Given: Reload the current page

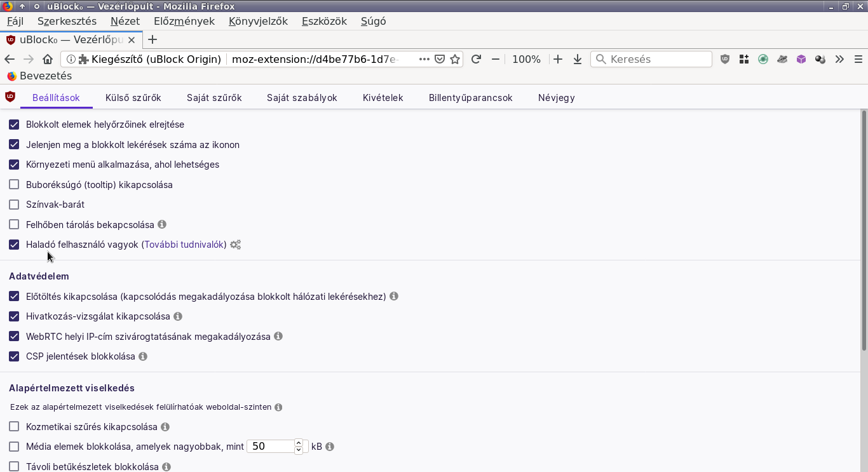Looking at the screenshot, I should 476,59.
